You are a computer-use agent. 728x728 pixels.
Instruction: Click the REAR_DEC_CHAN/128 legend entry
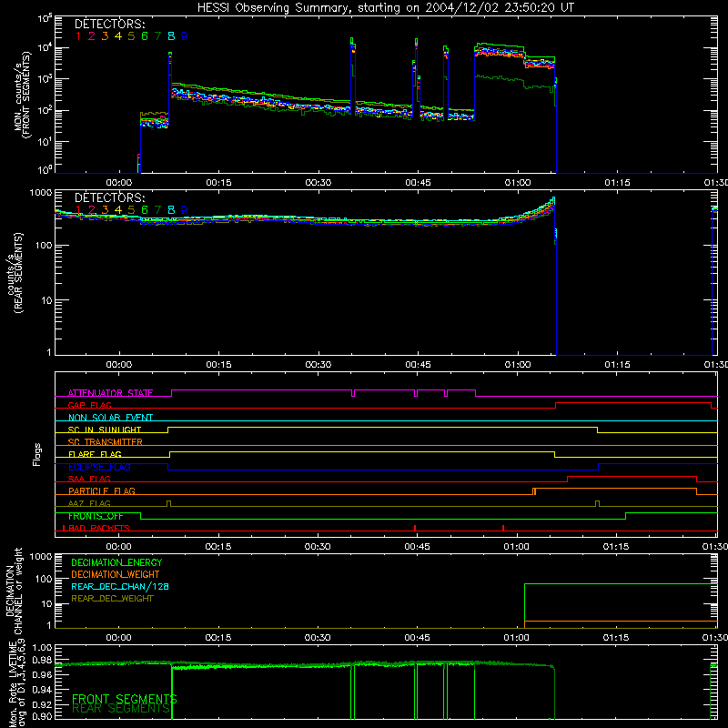[120, 586]
